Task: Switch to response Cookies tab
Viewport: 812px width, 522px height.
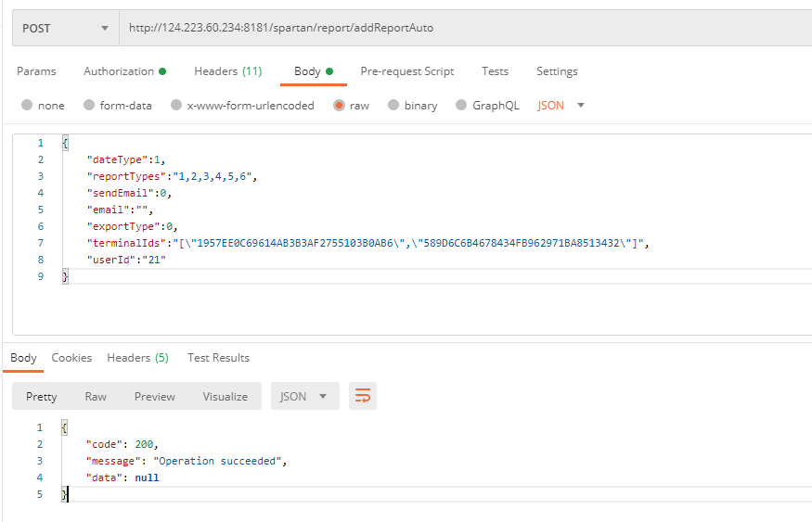Action: point(71,358)
